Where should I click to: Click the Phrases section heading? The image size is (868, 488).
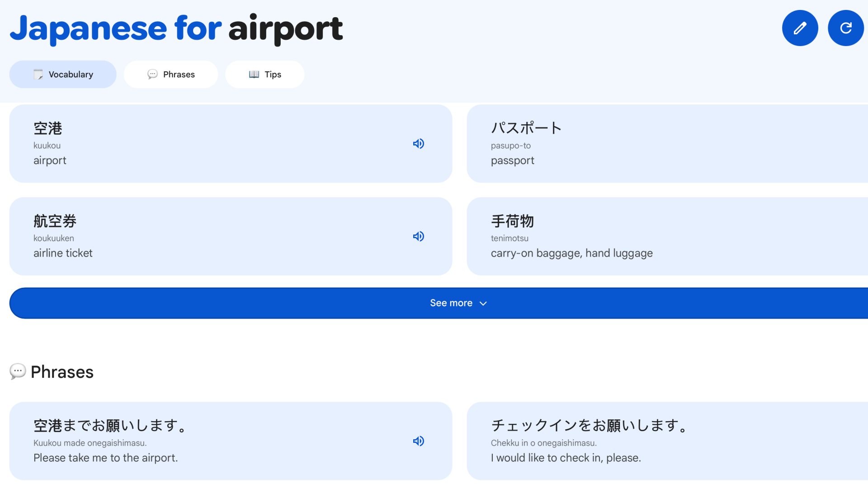[x=62, y=372]
